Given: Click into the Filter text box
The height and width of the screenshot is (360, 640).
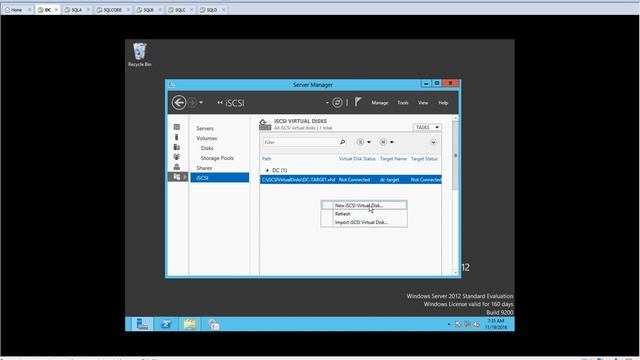Looking at the screenshot, I should 300,142.
